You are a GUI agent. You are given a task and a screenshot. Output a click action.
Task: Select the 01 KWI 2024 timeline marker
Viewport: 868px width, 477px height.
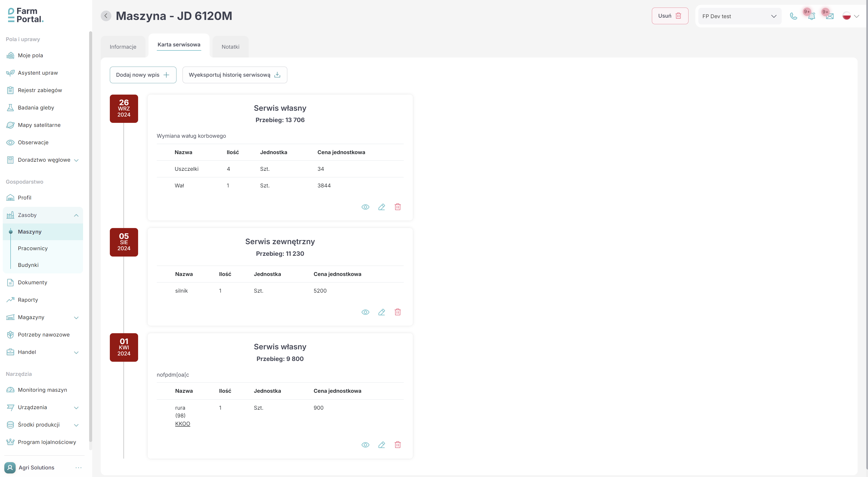coord(124,347)
